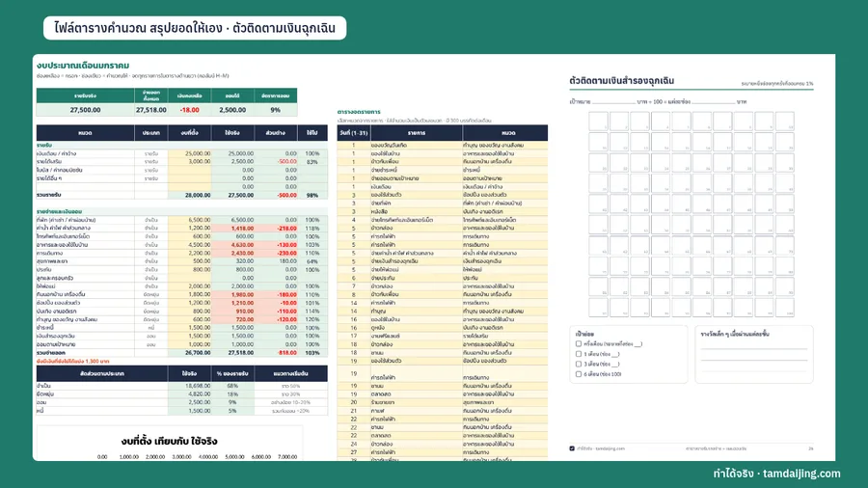Click the วันที่ (1-31) column header

[x=354, y=133]
